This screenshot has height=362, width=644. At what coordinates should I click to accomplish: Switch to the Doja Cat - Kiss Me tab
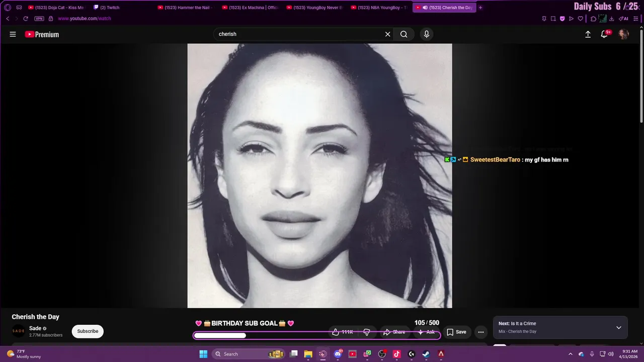[x=56, y=8]
